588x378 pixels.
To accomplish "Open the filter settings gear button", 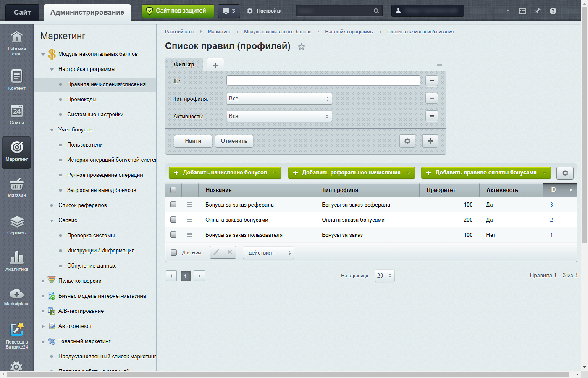I will [x=407, y=141].
